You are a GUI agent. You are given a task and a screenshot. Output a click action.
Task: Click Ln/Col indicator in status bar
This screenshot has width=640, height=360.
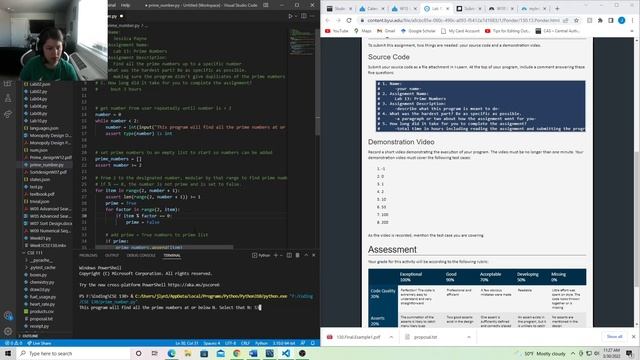pos(187,343)
